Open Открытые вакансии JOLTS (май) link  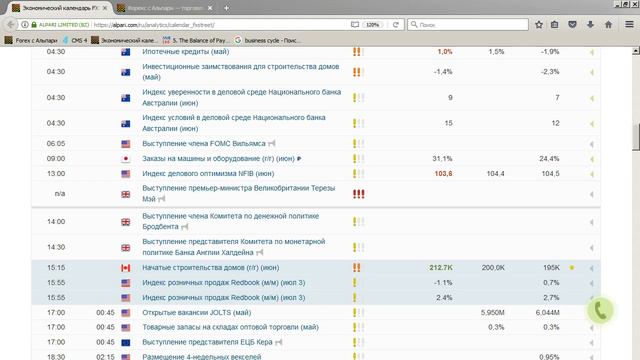coord(197,313)
